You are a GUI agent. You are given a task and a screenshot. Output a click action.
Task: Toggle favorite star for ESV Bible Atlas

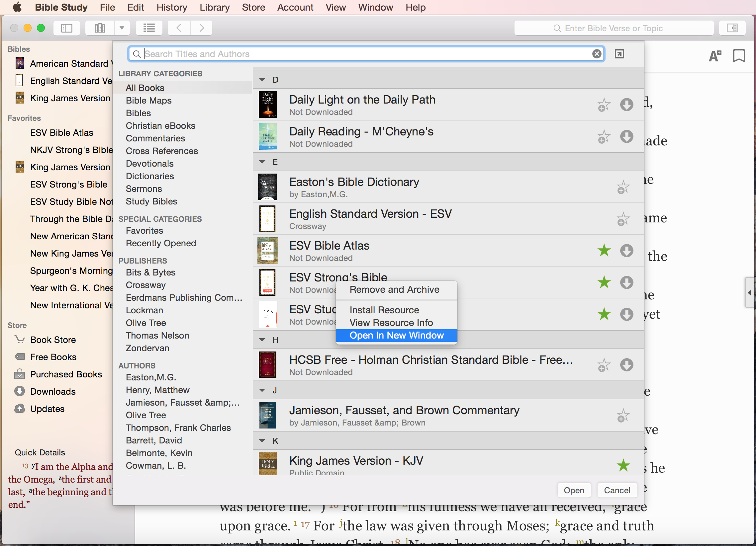point(604,250)
